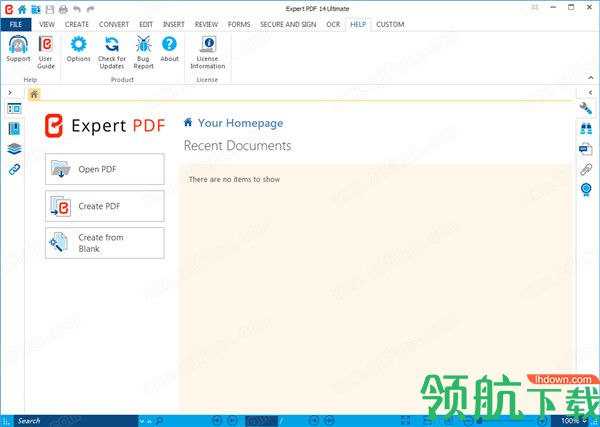This screenshot has height=427, width=600.
Task: Click the Search input field
Action: click(x=76, y=421)
